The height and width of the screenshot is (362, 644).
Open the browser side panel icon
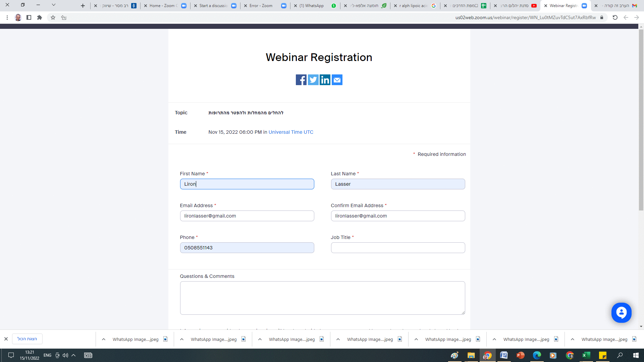tap(29, 17)
